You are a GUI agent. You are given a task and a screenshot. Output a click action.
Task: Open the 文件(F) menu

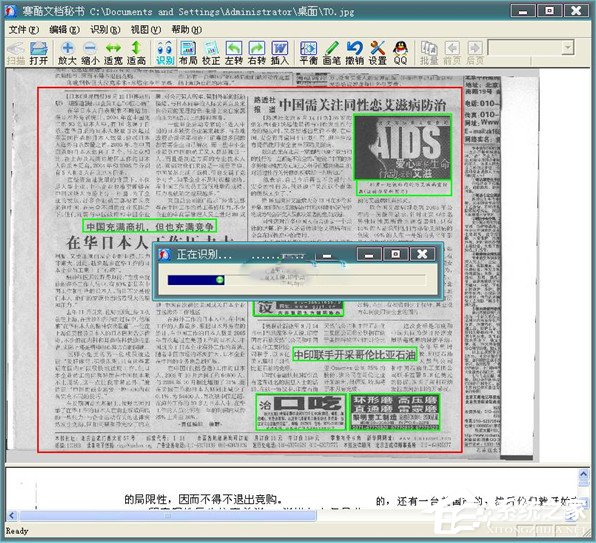24,30
